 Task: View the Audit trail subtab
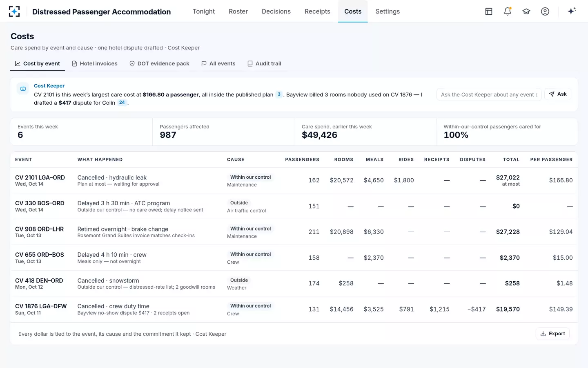[264, 63]
